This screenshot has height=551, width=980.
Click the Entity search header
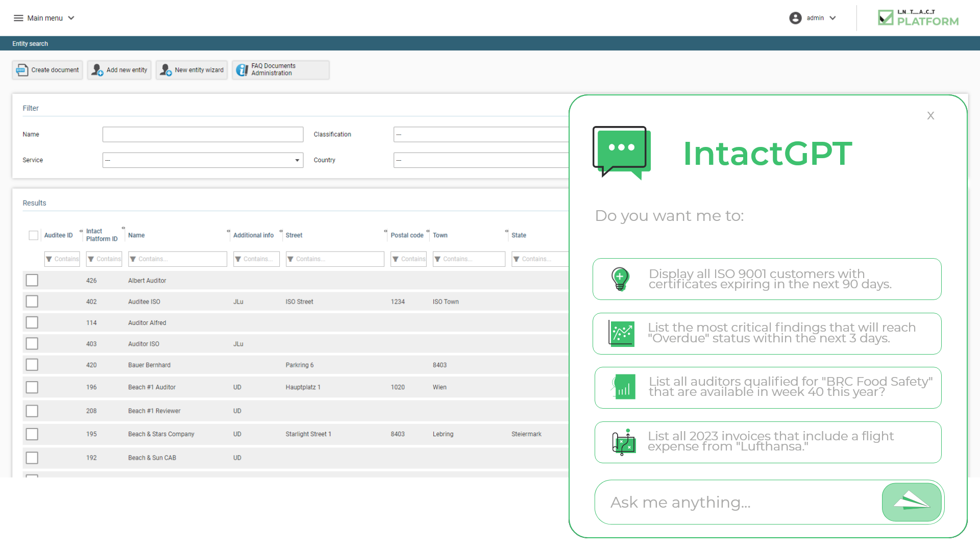coord(30,43)
